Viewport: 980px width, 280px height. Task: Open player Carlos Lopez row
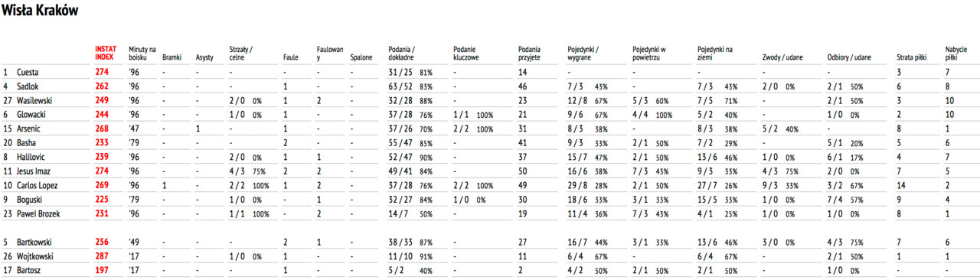point(490,185)
